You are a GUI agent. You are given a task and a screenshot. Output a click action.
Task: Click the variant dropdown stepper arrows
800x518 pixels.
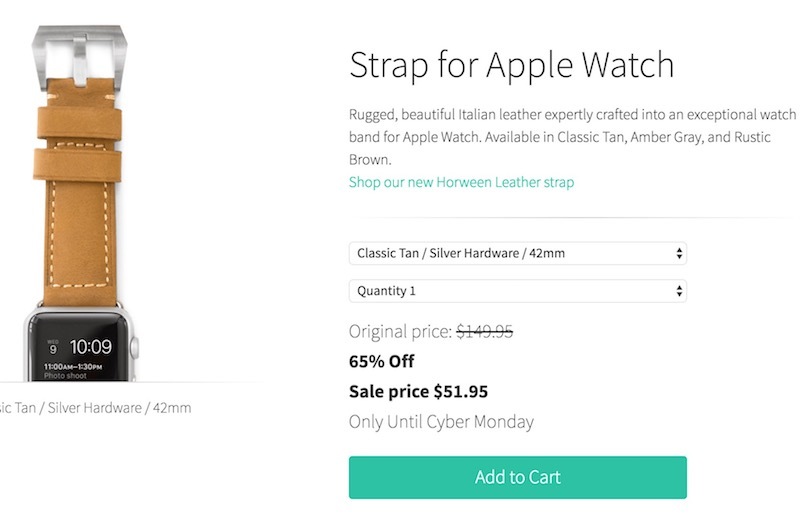(679, 253)
